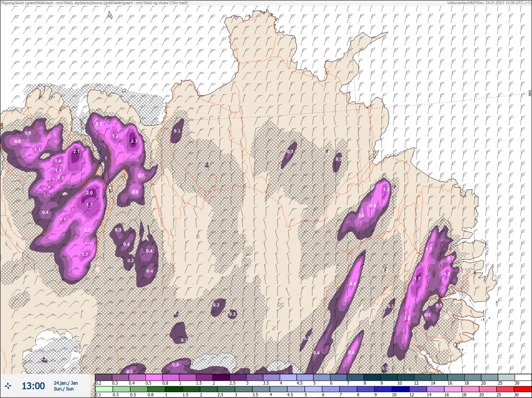Pick the pink swatch between 0.5 and 0.8, upper legend

155,378
